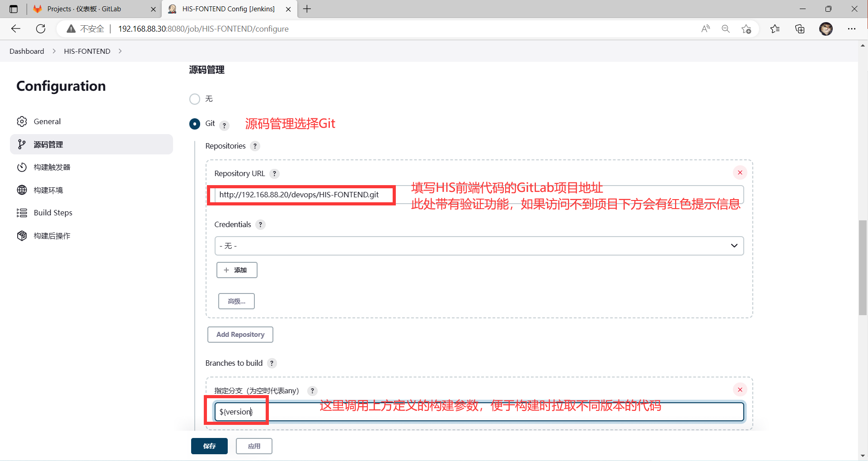
Task: Go to Build Steps section in sidebar
Action: tap(53, 213)
